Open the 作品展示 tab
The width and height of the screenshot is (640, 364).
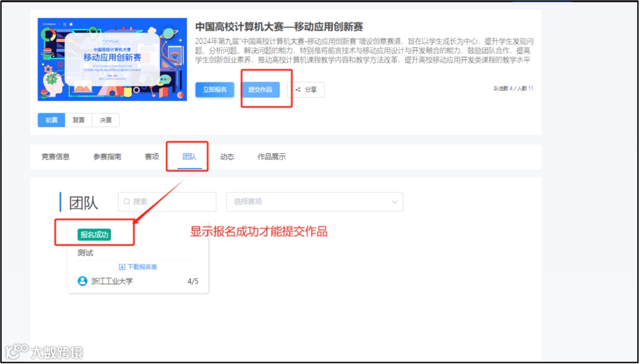click(271, 157)
